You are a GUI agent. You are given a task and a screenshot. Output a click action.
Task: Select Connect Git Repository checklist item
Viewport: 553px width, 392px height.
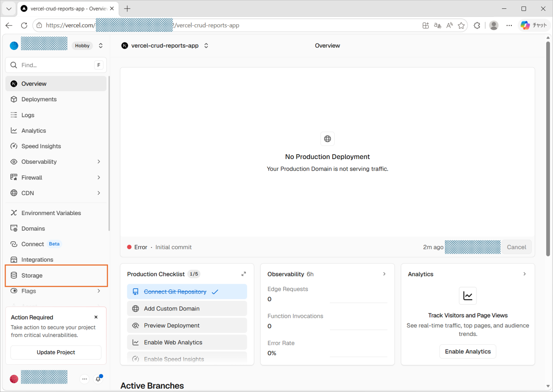187,292
